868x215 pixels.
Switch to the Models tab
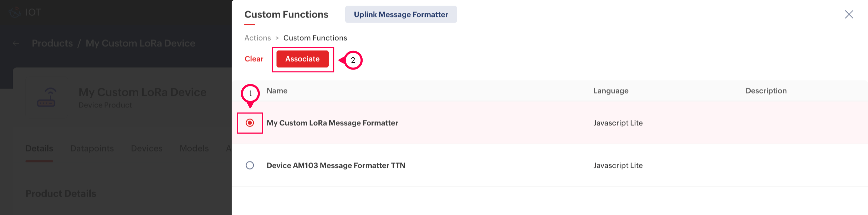click(x=194, y=148)
